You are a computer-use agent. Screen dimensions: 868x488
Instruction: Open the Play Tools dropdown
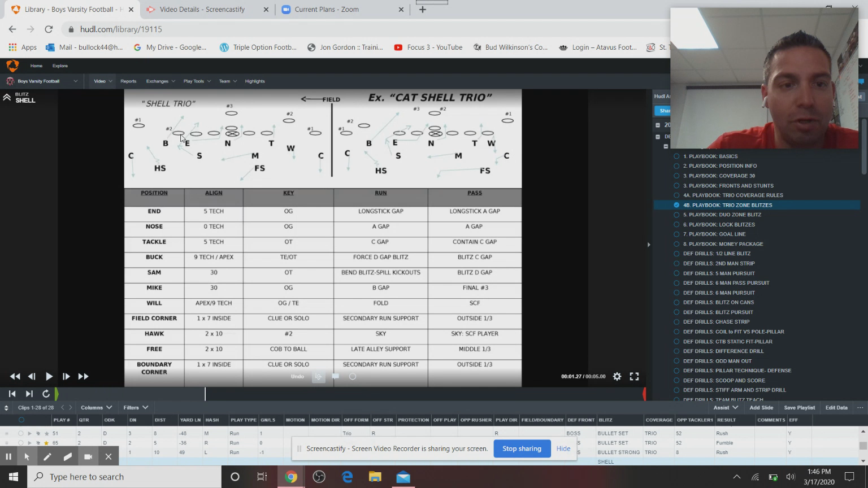197,81
